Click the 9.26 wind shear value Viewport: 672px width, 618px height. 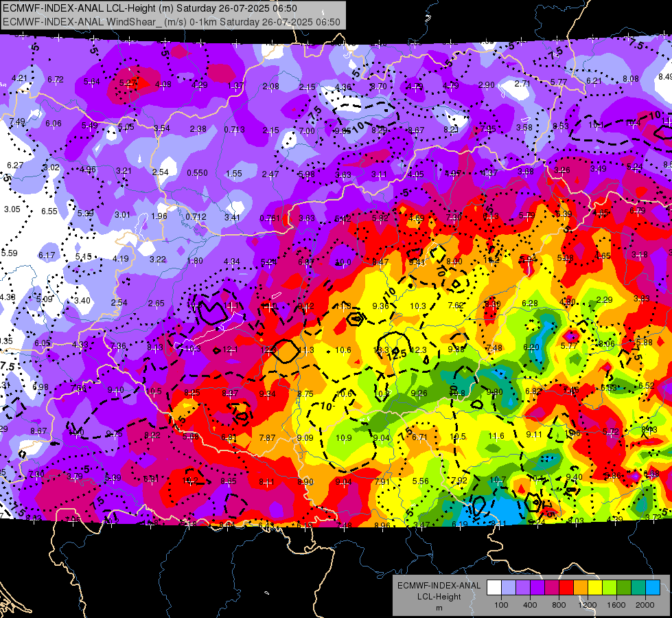pos(419,393)
